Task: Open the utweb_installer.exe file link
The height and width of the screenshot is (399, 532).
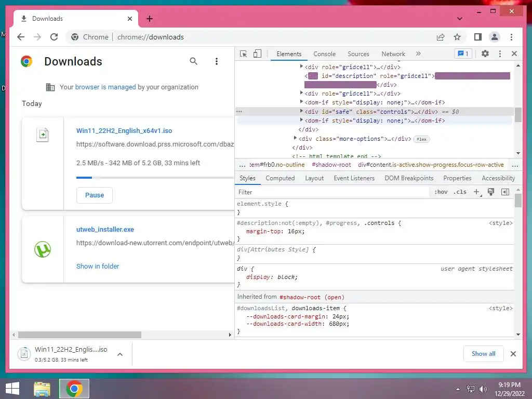Action: 105,229
